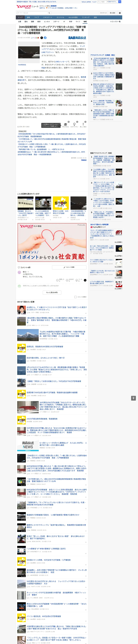Image resolution: width=138 pixels, height=644 pixels.
Task: Click the ログイン link in header
Action: click(42, 8)
